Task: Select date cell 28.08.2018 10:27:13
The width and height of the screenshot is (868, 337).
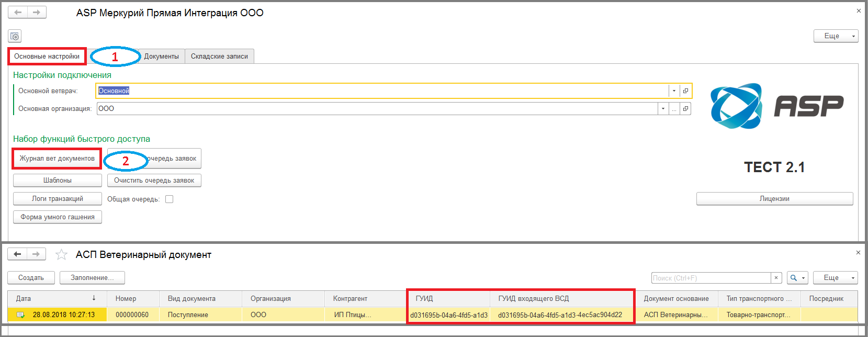Action: [58, 314]
